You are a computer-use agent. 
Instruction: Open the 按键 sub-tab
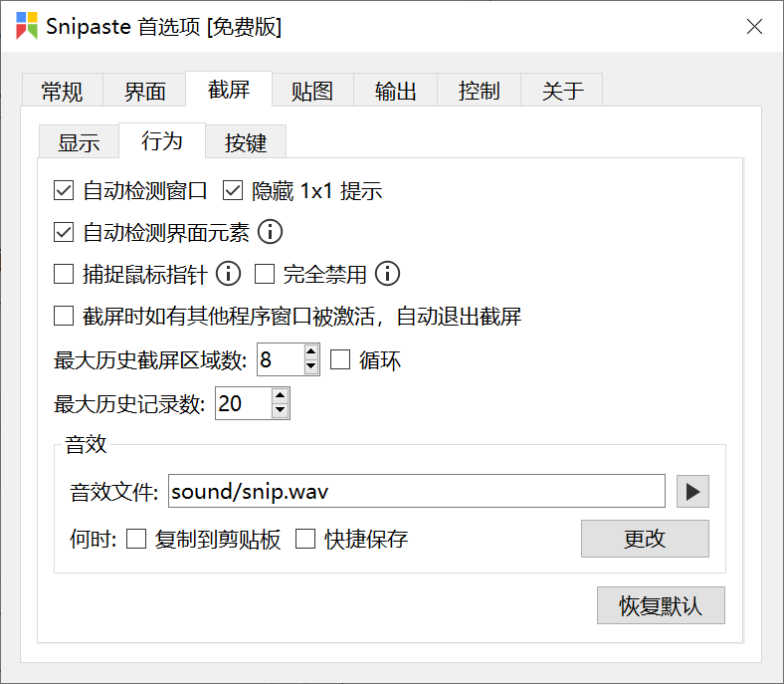coord(246,142)
